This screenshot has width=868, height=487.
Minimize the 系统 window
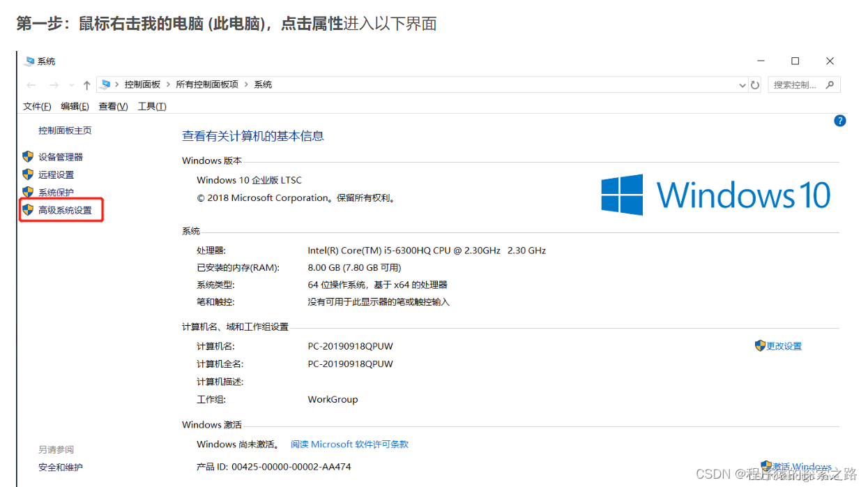(x=761, y=61)
